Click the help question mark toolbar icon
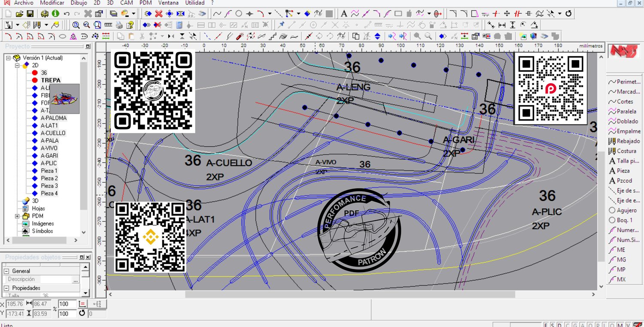The image size is (644, 327). 130,25
